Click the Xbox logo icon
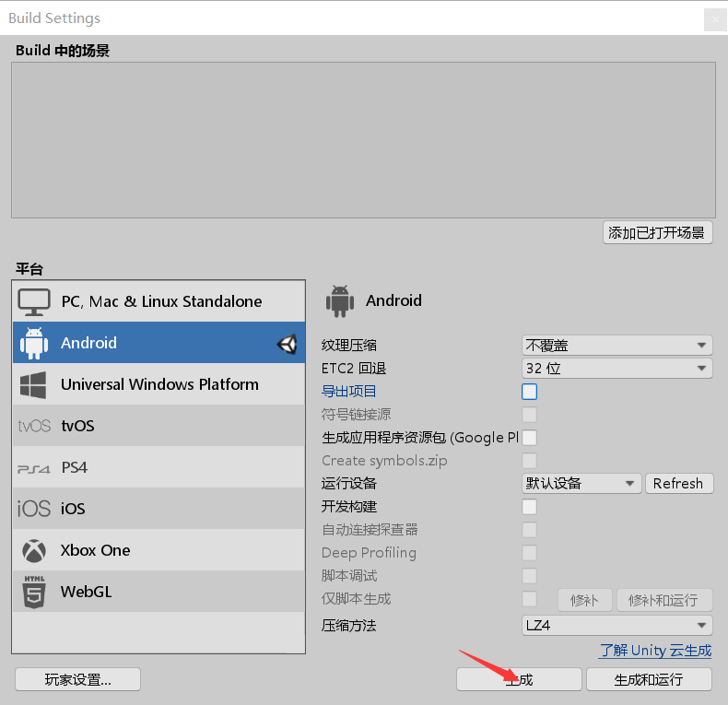This screenshot has height=705, width=728. pyautogui.click(x=34, y=550)
